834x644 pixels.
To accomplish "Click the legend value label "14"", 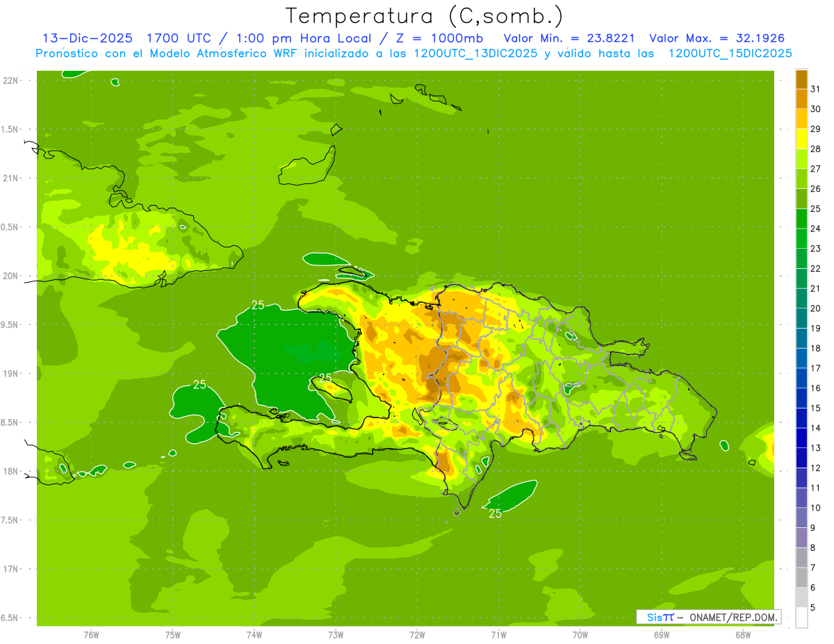I will point(816,428).
